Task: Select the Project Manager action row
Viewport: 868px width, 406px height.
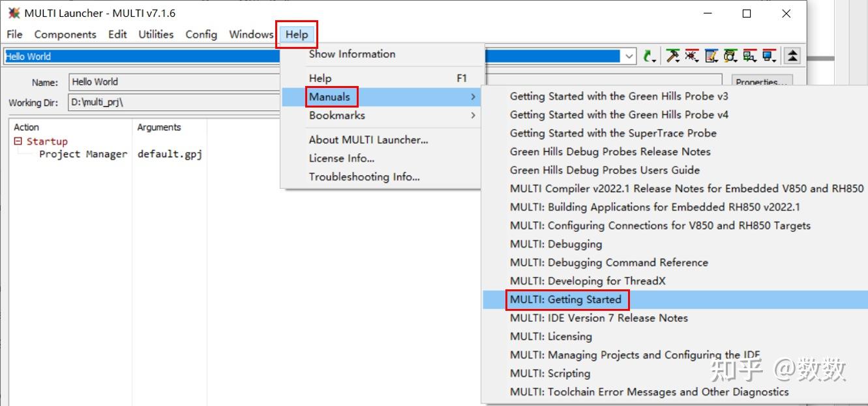Action: click(83, 154)
